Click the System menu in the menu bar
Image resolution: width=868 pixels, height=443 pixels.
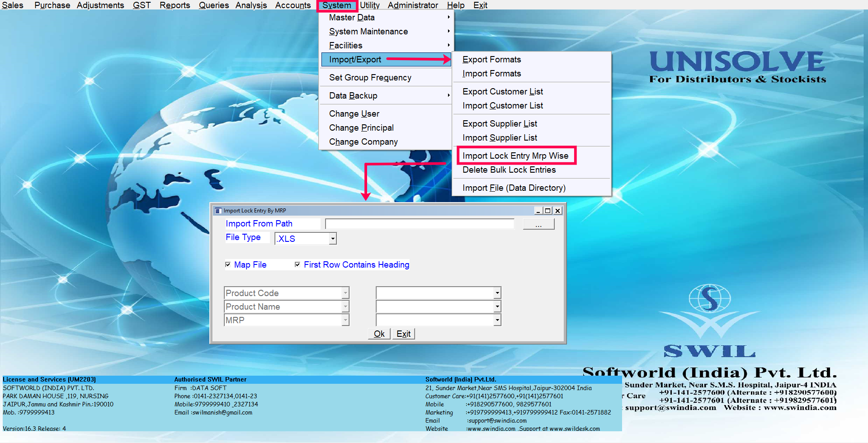click(337, 5)
